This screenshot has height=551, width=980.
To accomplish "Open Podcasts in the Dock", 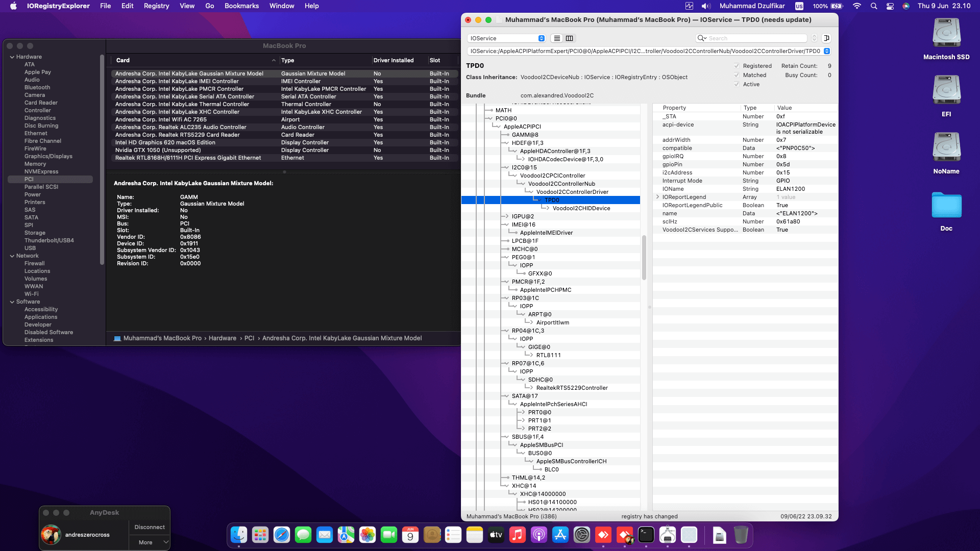I will 539,535.
